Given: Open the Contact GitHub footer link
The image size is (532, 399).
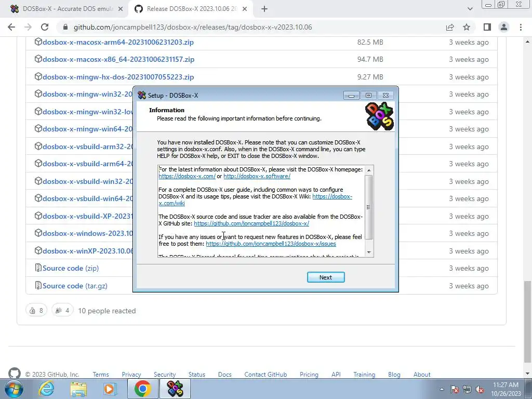Looking at the screenshot, I should coord(265,375).
